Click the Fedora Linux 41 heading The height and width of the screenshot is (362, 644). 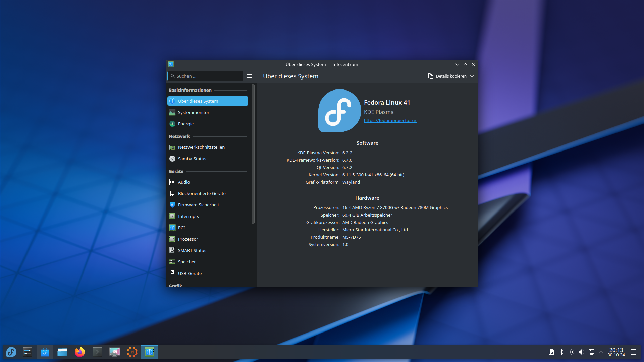pyautogui.click(x=387, y=103)
